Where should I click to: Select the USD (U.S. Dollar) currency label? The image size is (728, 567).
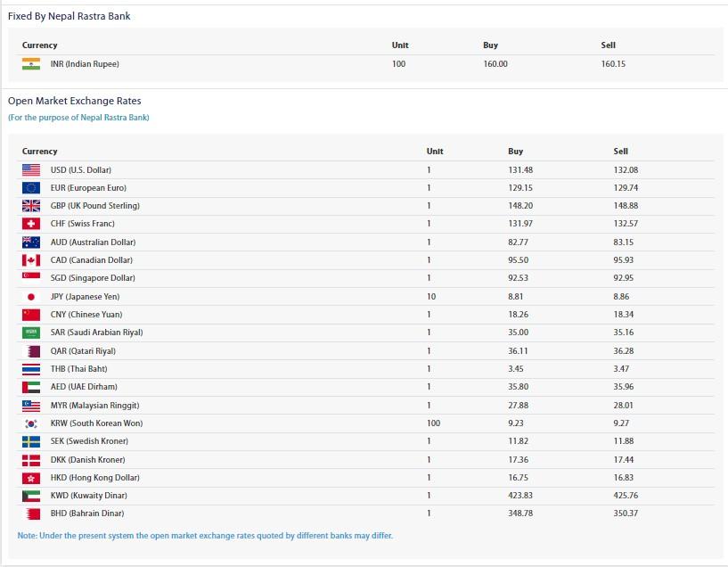81,170
